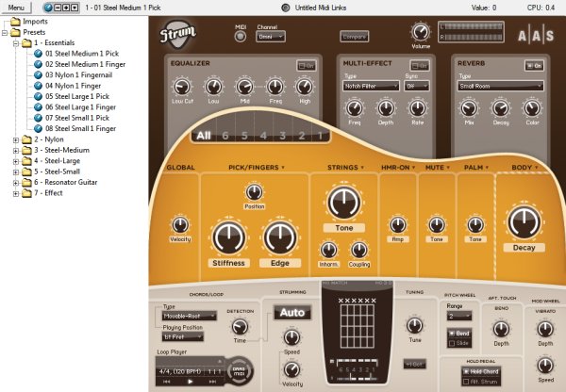566x392 pixels.
Task: Click the previous preset minus button
Action: [58, 8]
